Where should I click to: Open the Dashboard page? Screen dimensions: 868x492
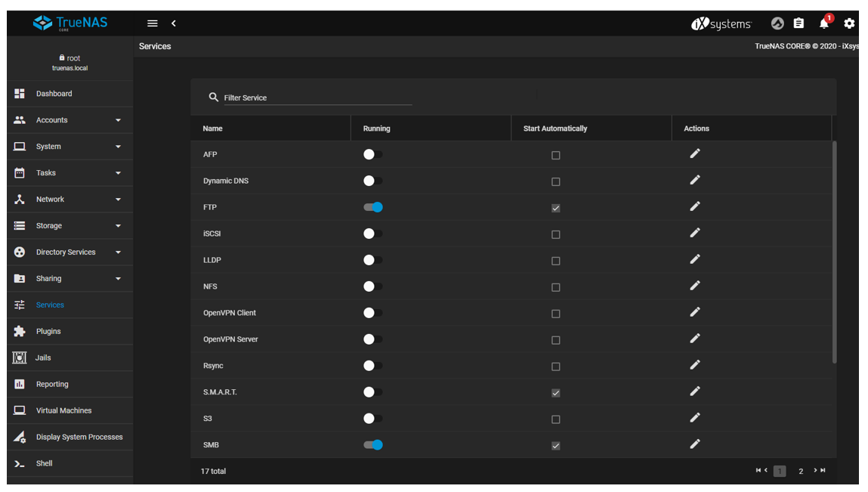point(70,94)
